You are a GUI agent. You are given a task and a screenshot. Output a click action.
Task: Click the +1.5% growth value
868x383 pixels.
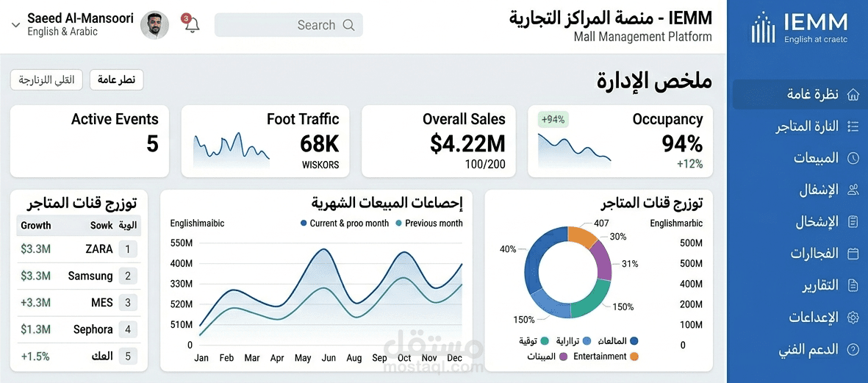tap(35, 357)
